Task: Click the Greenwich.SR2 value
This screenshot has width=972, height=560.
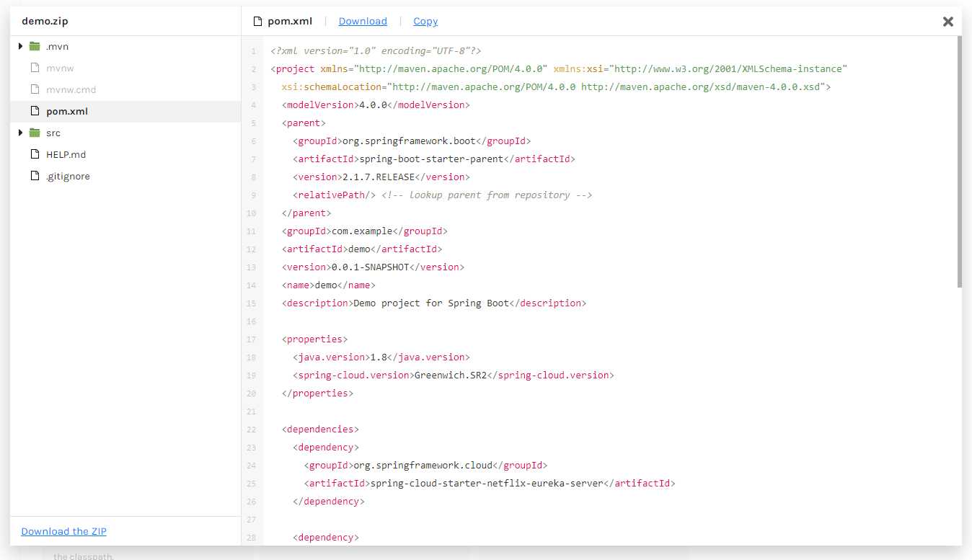Action: 451,375
